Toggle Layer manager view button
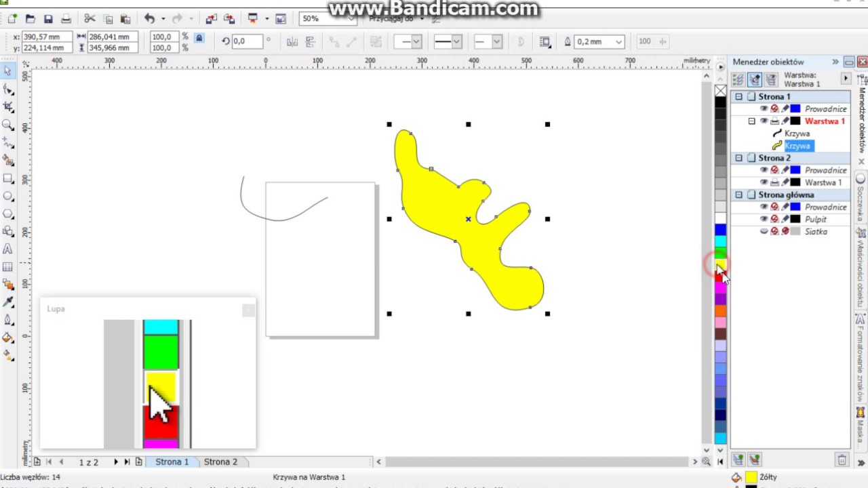The image size is (868, 488). (x=771, y=79)
